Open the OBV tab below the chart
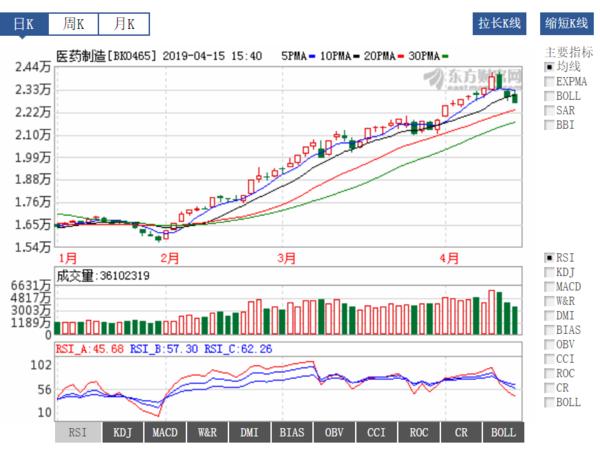Screen dimensions: 600x455 coord(334,432)
